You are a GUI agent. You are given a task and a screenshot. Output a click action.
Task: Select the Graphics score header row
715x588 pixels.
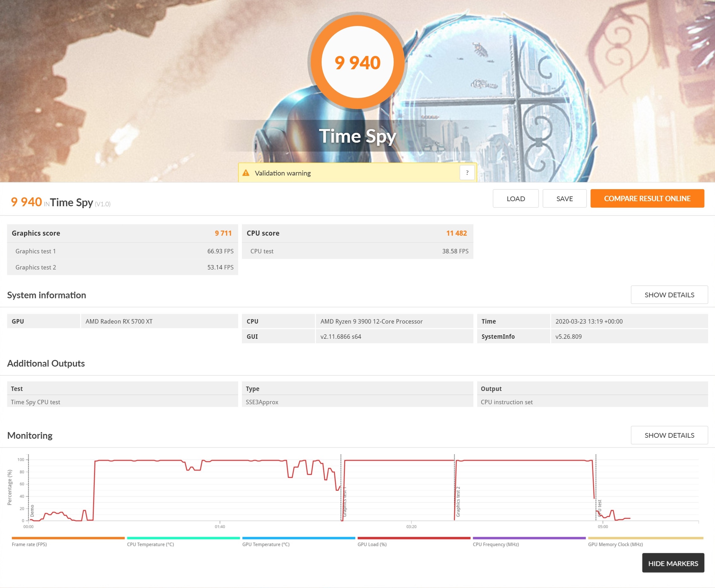click(122, 233)
